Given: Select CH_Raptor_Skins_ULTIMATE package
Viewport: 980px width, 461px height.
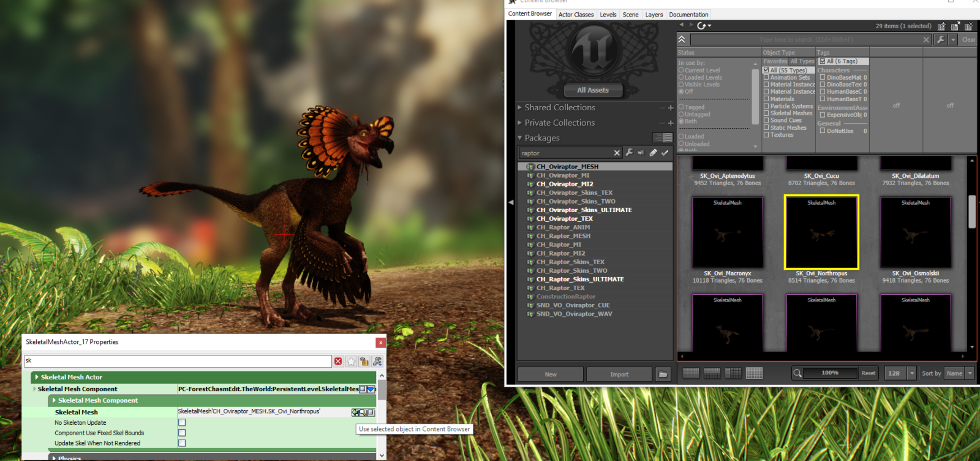Looking at the screenshot, I should 580,280.
